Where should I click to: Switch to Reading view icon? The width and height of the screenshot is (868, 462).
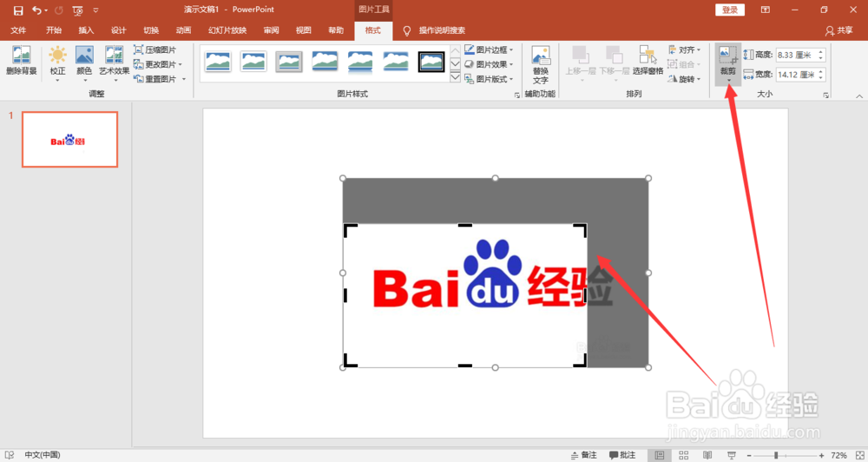pos(707,455)
